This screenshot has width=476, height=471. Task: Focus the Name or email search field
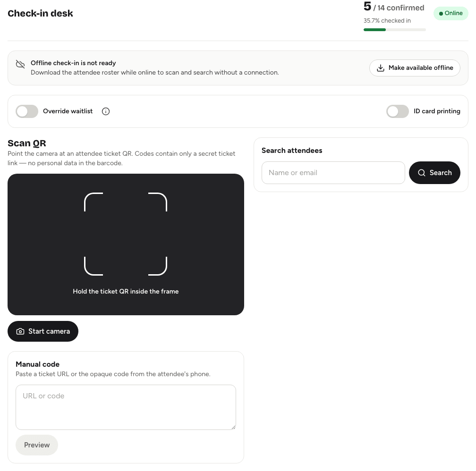tap(333, 173)
